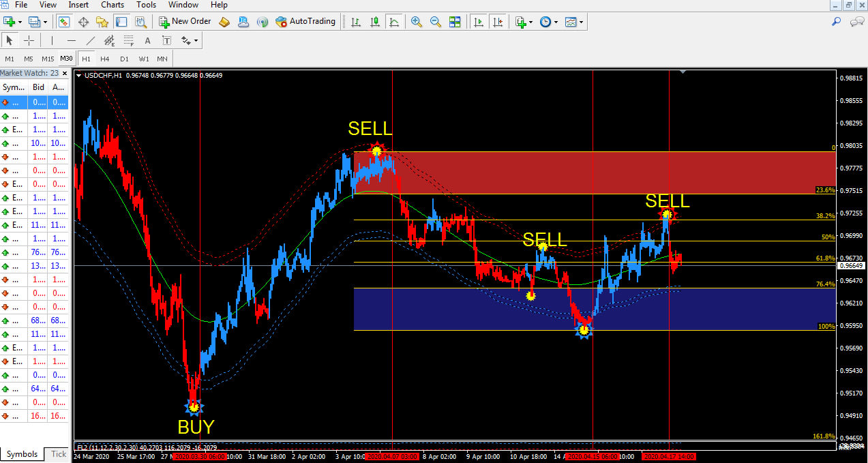868x463 pixels.
Task: Open the Profiles icon
Action: tap(35, 22)
